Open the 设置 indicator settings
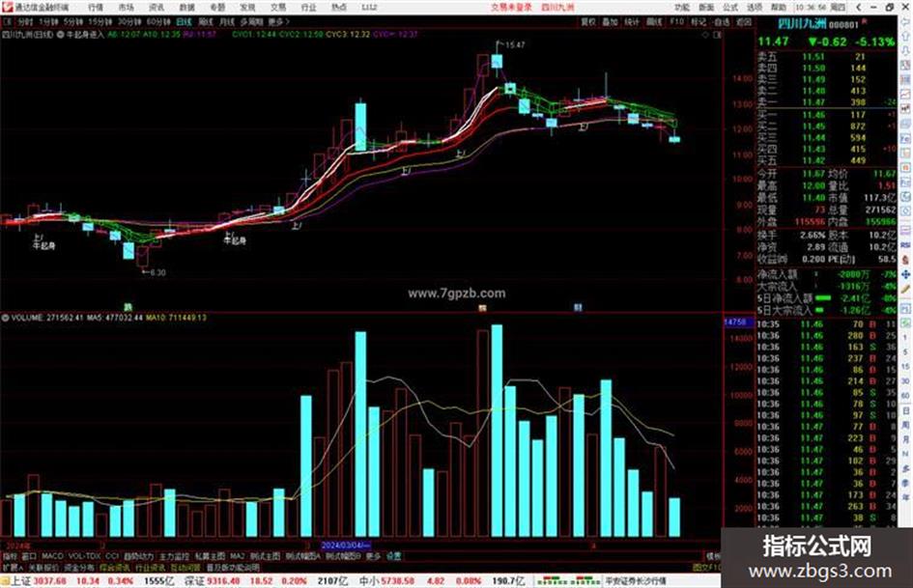This screenshot has width=913, height=588. pos(393,556)
